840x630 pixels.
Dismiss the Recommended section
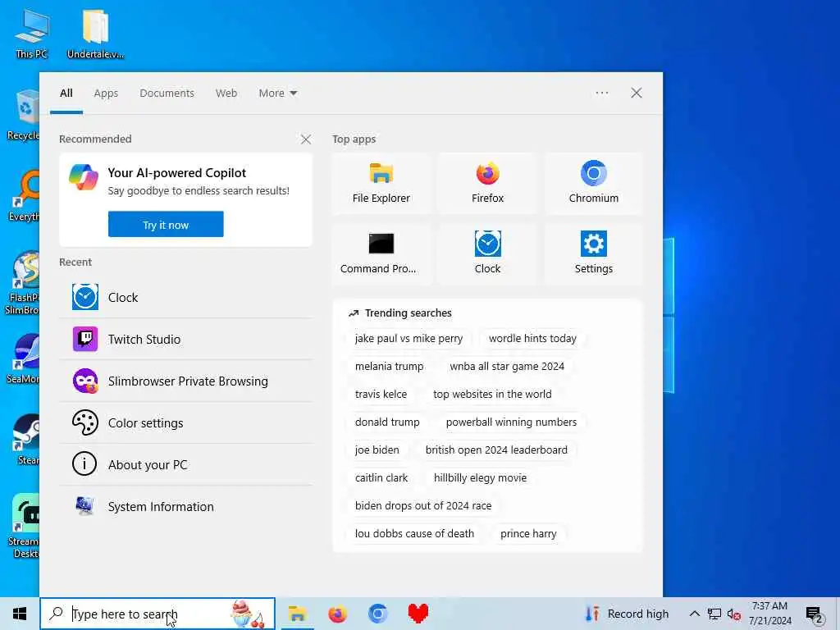(306, 139)
